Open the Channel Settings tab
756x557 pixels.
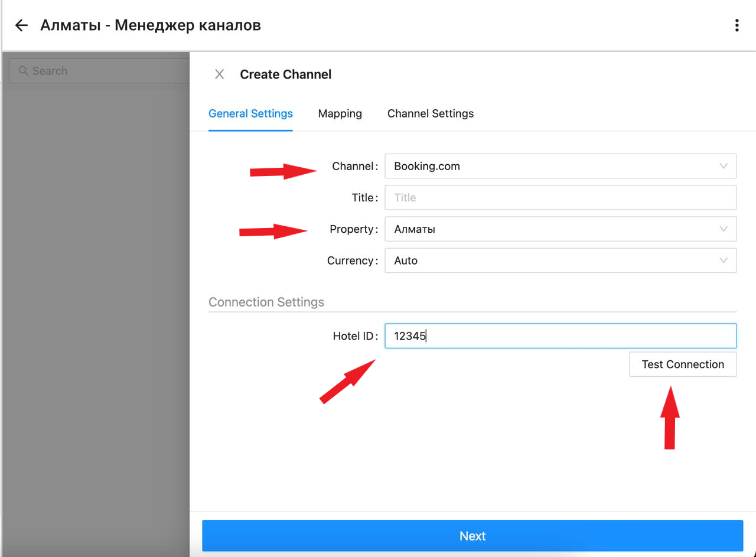431,113
